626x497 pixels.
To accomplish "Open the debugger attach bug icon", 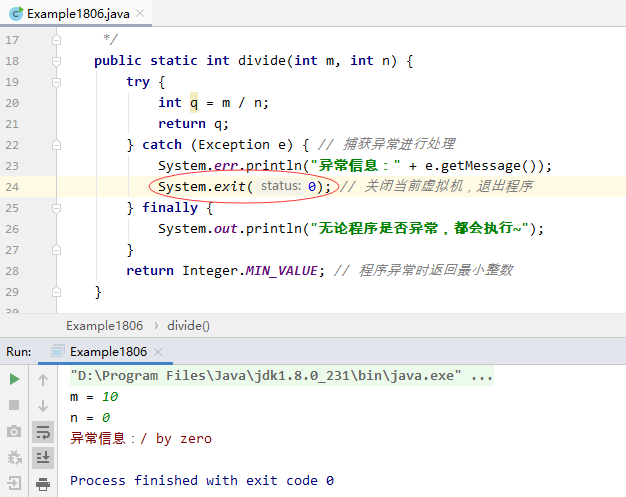I will tap(14, 457).
